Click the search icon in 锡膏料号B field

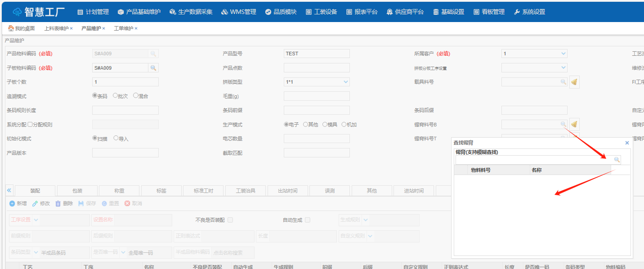(x=563, y=124)
